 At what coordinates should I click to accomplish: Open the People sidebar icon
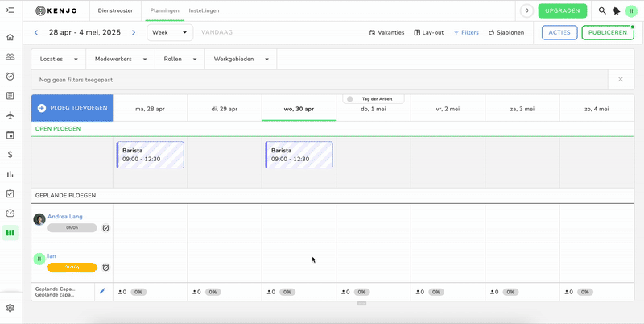coord(10,56)
